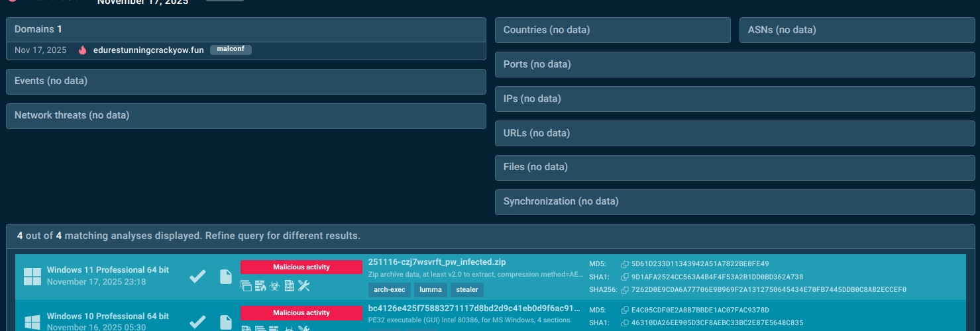Copy SHA1 hash of the zip sample

625,277
